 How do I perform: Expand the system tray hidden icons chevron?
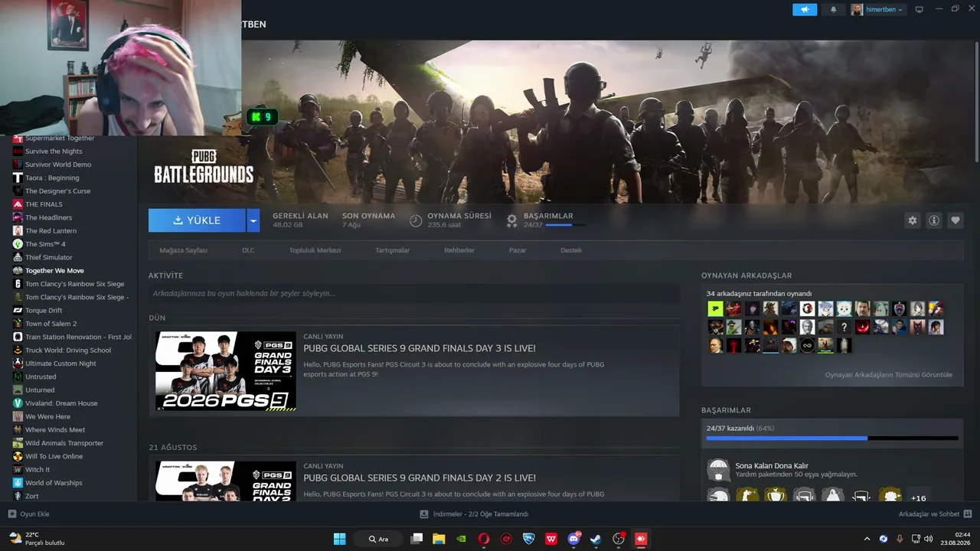pos(867,539)
